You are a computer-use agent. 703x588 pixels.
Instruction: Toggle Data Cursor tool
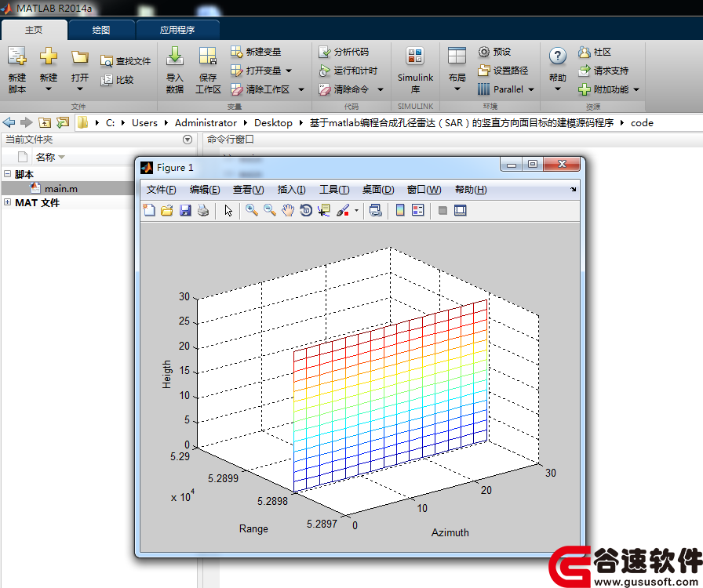pyautogui.click(x=324, y=210)
